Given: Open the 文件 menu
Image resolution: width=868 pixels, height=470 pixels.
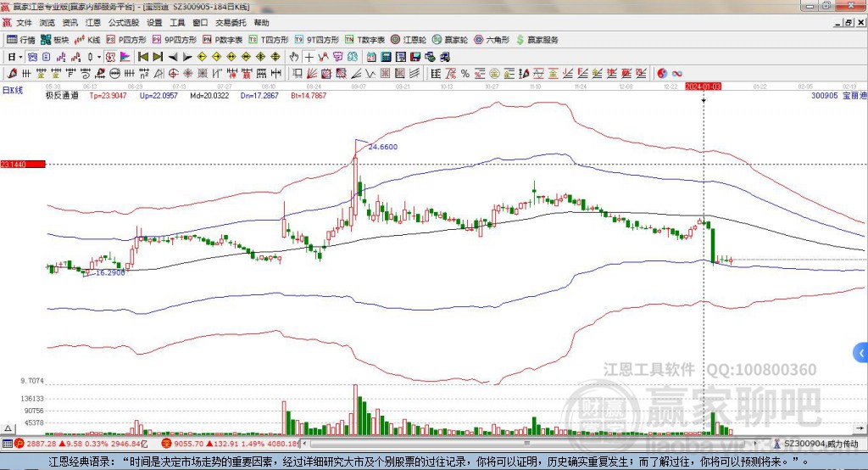Looking at the screenshot, I should [x=24, y=23].
